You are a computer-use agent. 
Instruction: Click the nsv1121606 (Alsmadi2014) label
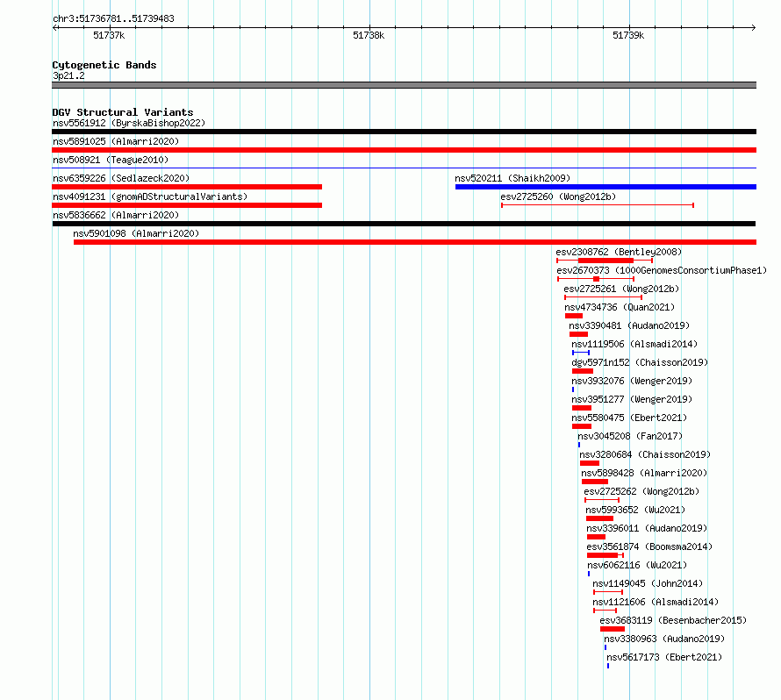click(656, 602)
